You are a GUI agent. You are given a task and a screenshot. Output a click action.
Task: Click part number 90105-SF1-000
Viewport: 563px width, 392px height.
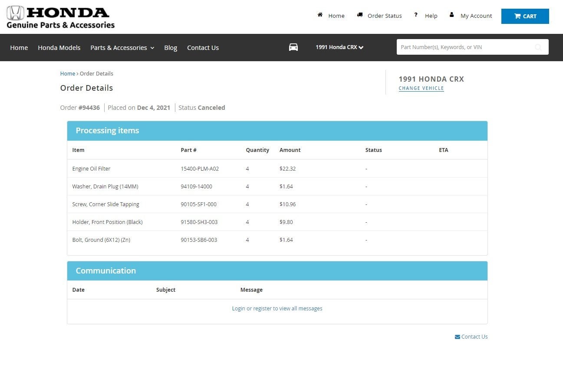click(x=198, y=204)
